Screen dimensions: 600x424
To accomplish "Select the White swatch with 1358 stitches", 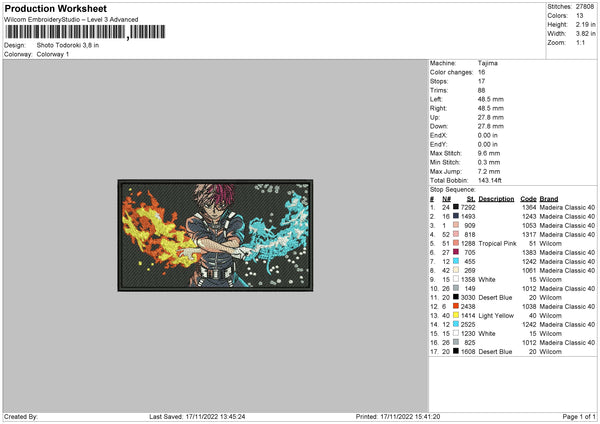I will (456, 279).
